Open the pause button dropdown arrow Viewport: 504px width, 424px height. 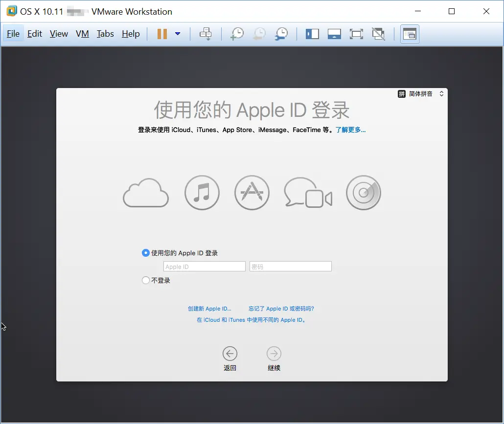(178, 34)
